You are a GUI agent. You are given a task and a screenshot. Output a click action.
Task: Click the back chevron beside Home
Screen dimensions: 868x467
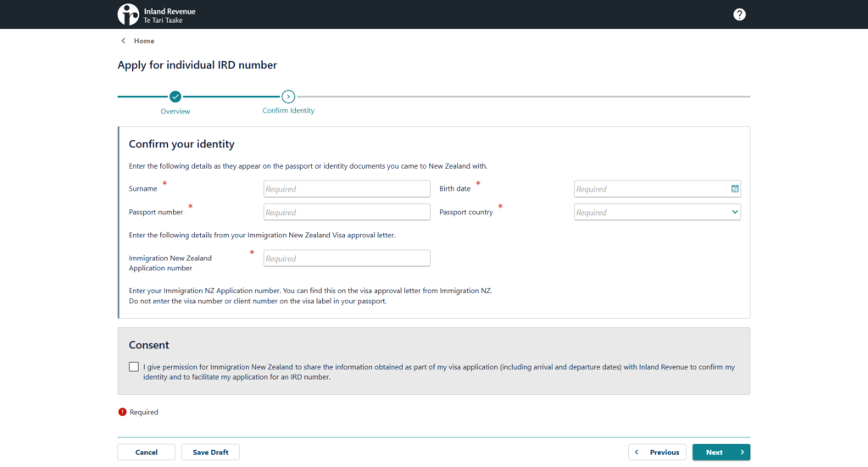124,41
